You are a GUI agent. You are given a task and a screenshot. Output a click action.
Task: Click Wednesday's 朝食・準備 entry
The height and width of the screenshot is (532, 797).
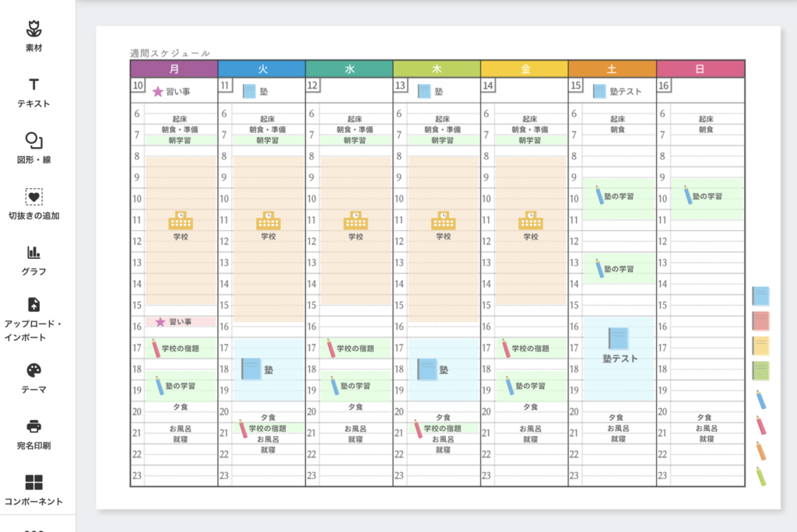pos(355,130)
